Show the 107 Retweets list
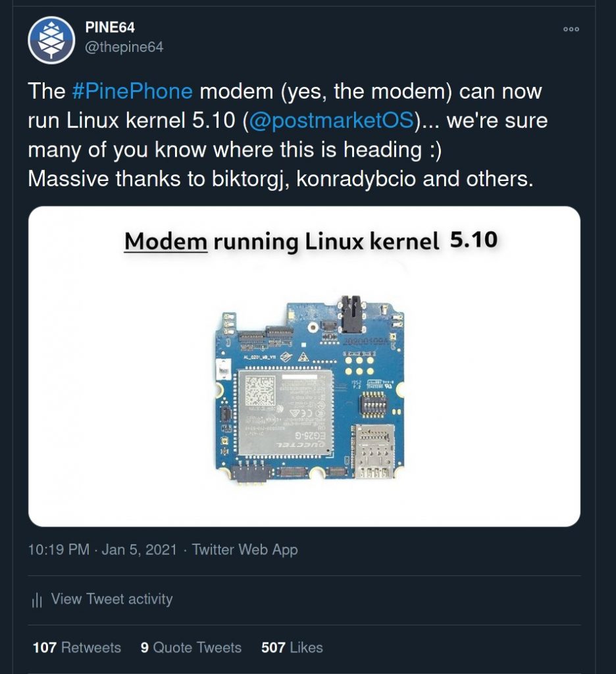The width and height of the screenshot is (616, 674). point(77,648)
